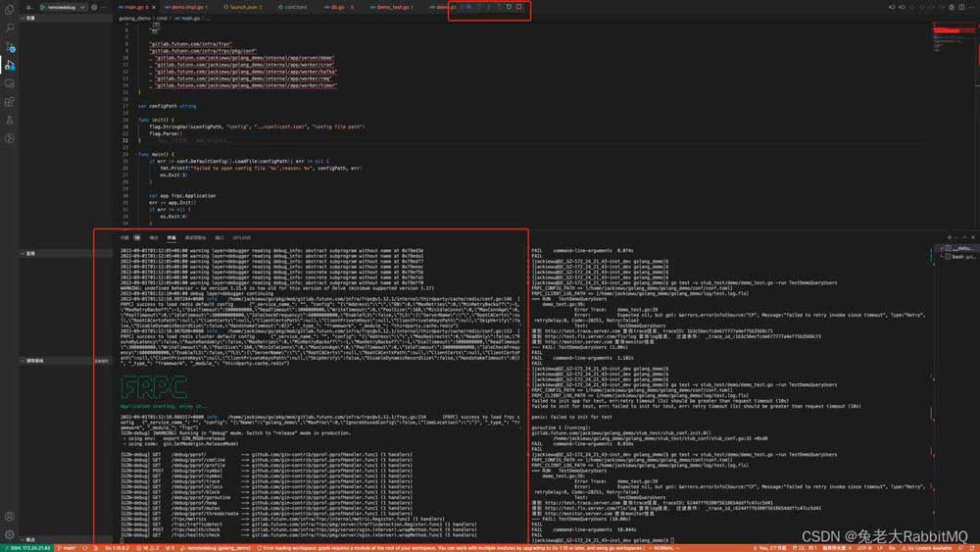Open the demo_test.go editor tab
Image resolution: width=980 pixels, height=552 pixels.
pyautogui.click(x=394, y=6)
